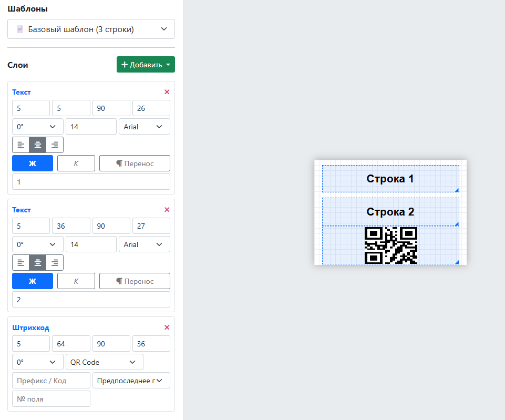Delete the Штрихкод layer
Image resolution: width=505 pixels, height=420 pixels.
tap(167, 327)
